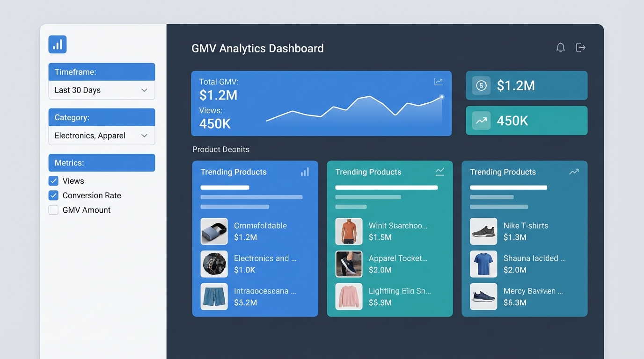Viewport: 644px width, 359px height.
Task: Click the arrow icon on the right Trending Products card
Action: (574, 172)
